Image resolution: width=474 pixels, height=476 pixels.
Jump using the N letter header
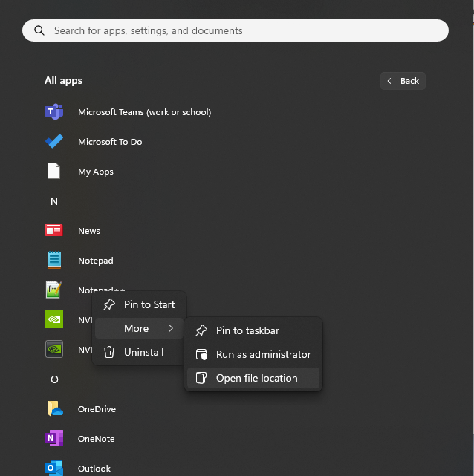click(x=54, y=201)
